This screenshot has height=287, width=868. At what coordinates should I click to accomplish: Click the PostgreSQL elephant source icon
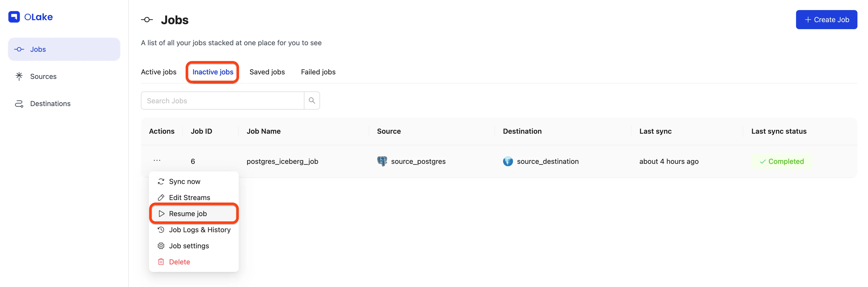coord(382,161)
